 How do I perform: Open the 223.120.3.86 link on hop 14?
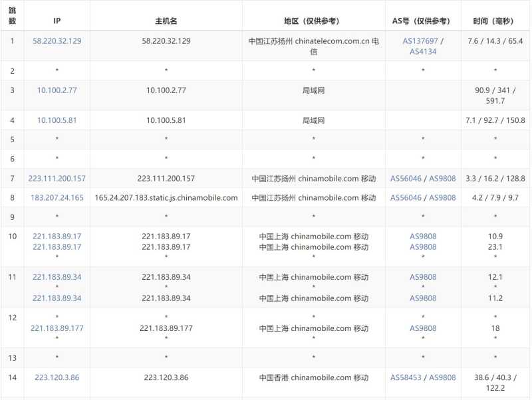(x=57, y=377)
